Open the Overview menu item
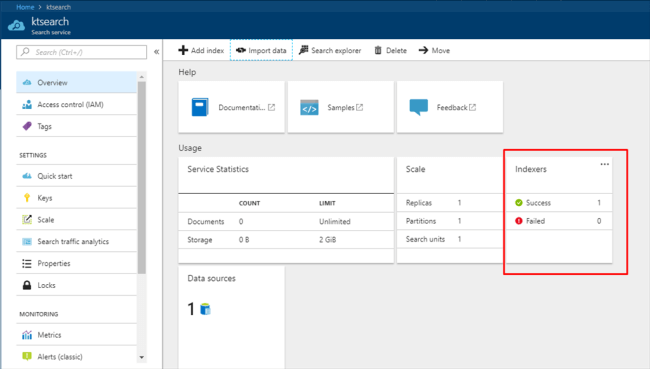Screen dimensions: 650x369 tap(76, 83)
